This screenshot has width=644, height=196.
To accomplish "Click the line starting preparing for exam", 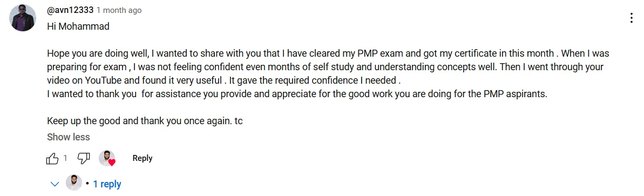I will 325,67.
